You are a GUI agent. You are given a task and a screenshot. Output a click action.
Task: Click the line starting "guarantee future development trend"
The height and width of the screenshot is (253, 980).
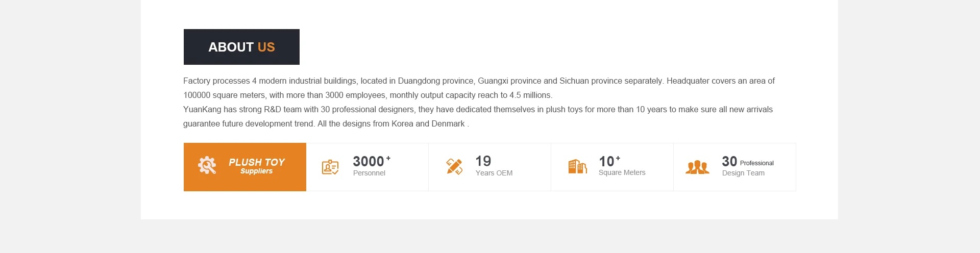(x=326, y=124)
